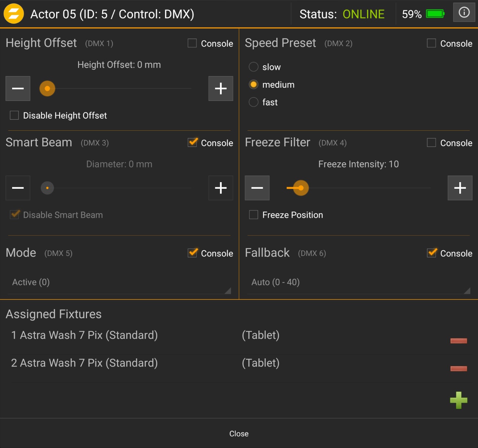
Task: Click the yellow app logo icon
Action: pos(14,14)
